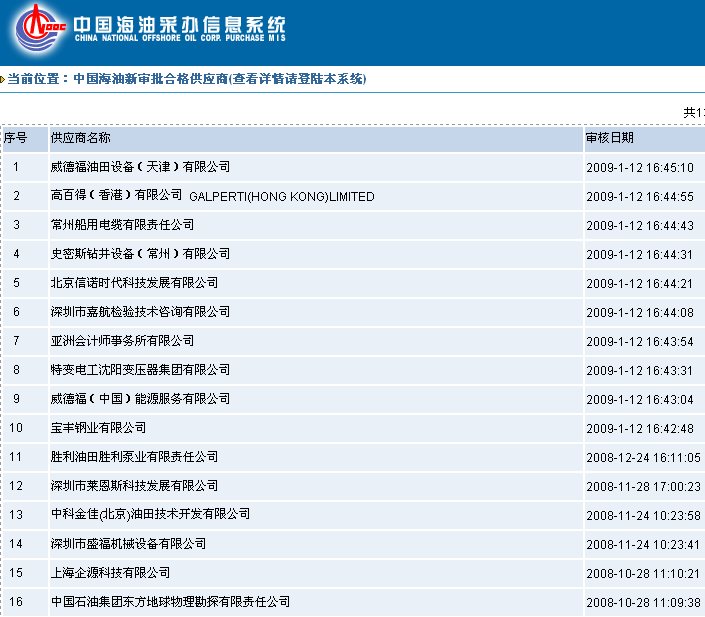Click audit date 2008-11-24 10:23:41

click(x=643, y=545)
